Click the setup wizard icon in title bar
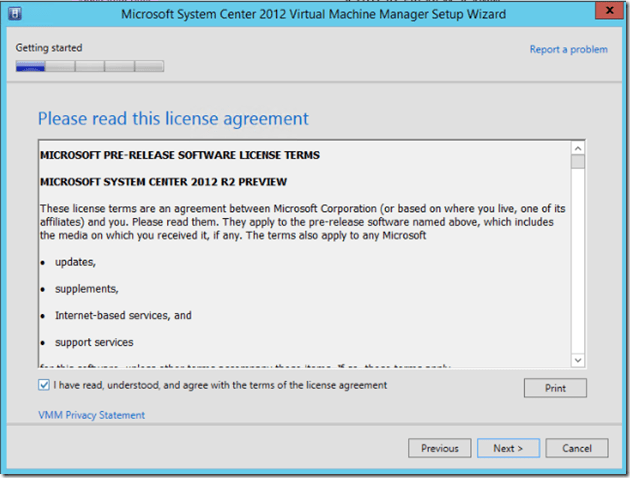Viewport: 630px width, 478px height. tap(16, 15)
